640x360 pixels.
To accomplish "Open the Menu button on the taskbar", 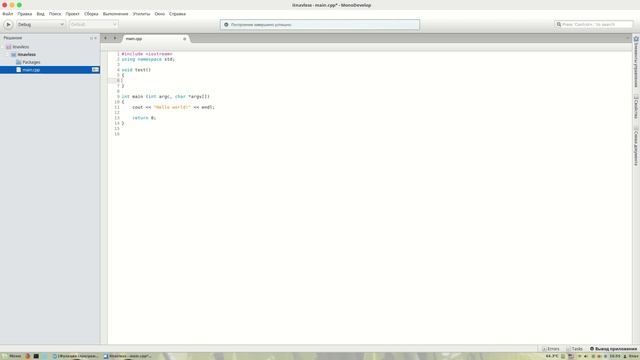I will point(11,356).
